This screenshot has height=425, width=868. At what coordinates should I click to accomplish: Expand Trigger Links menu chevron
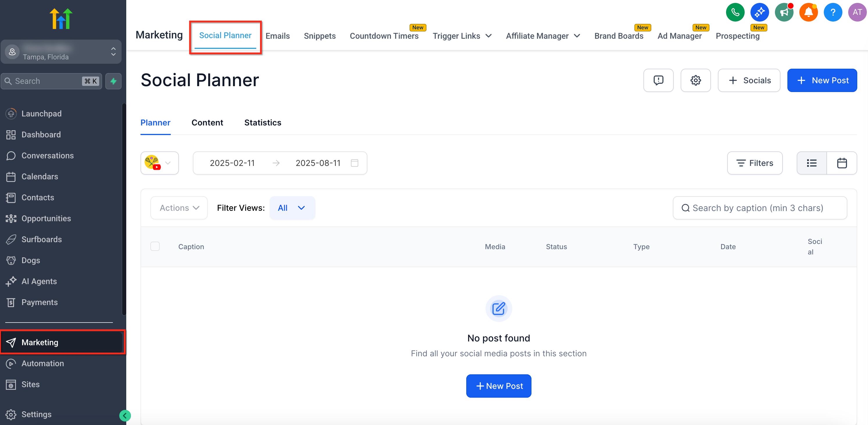(x=488, y=36)
